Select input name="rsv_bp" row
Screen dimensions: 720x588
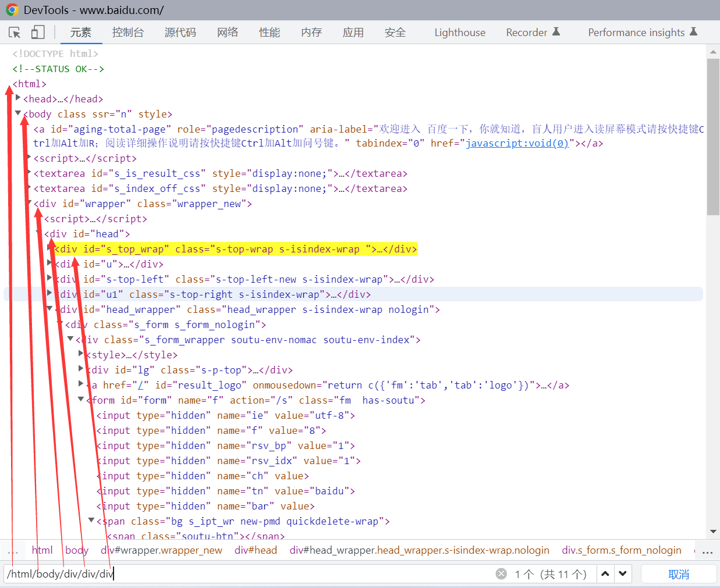(x=226, y=446)
